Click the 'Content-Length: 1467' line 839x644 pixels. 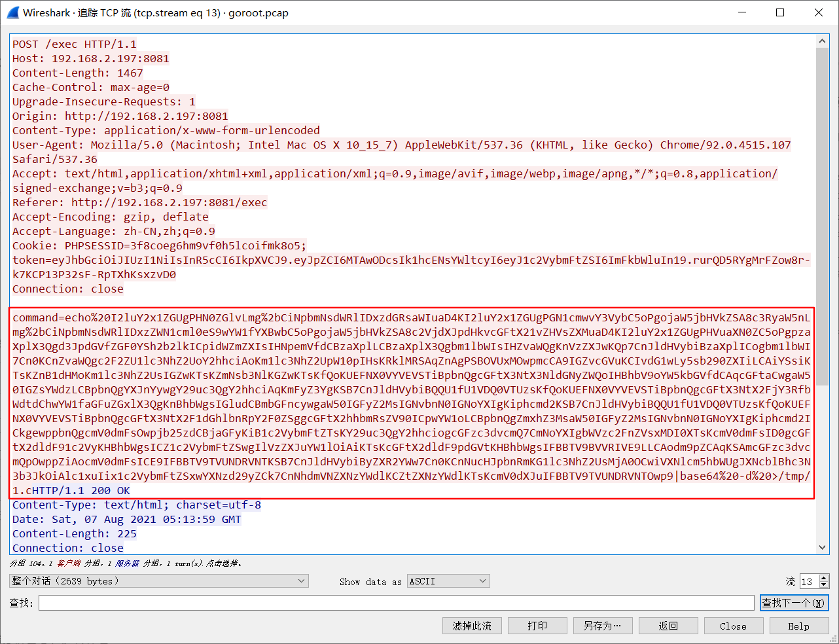[x=78, y=73]
